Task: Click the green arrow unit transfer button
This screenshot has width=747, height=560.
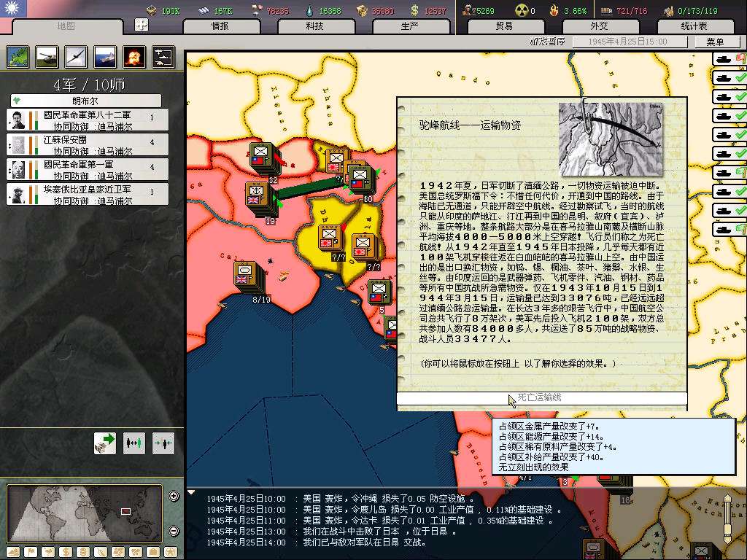Action: click(x=105, y=443)
